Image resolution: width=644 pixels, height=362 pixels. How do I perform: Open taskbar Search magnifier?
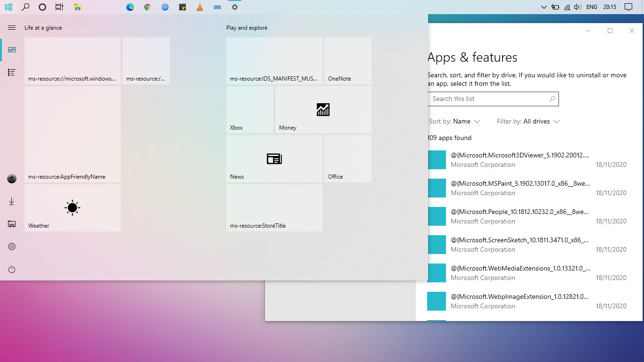pyautogui.click(x=25, y=7)
